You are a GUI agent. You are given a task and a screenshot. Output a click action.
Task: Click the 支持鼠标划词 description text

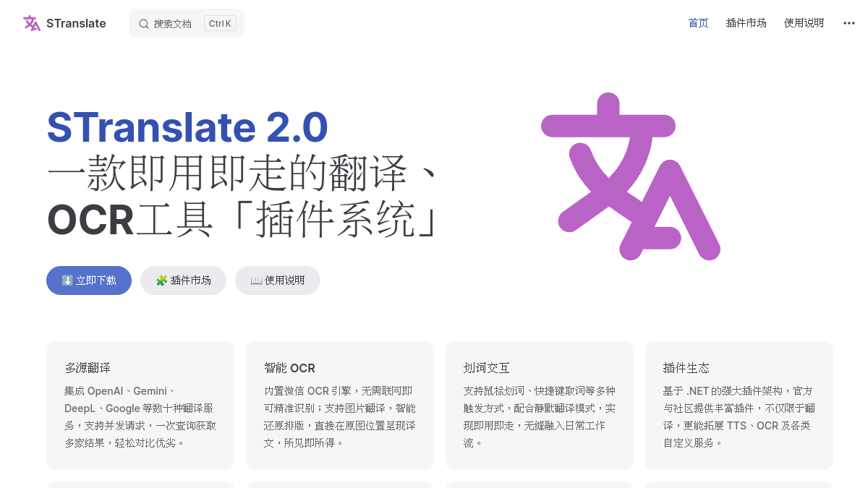point(540,416)
